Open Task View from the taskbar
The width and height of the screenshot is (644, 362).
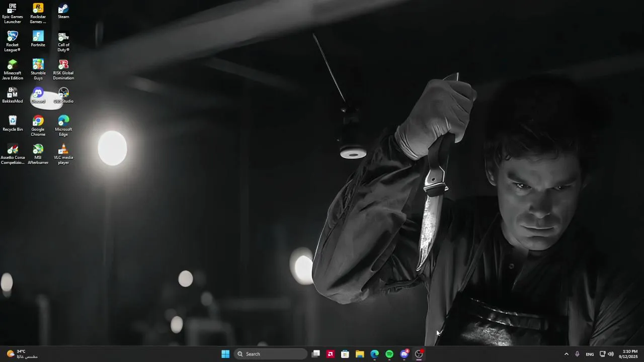(316, 354)
